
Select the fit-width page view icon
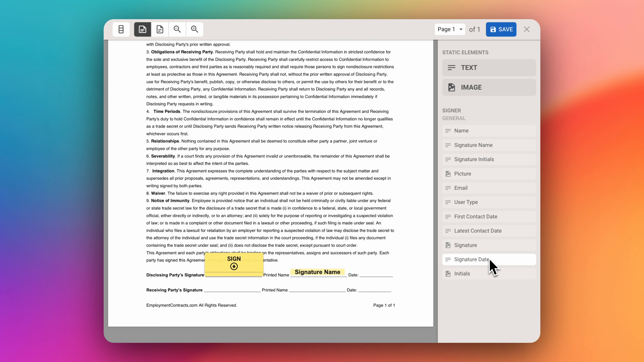coord(142,29)
